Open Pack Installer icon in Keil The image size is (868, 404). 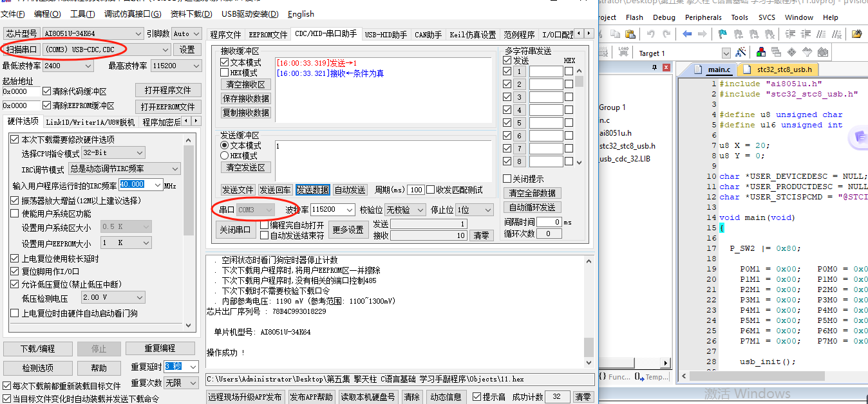(x=822, y=52)
